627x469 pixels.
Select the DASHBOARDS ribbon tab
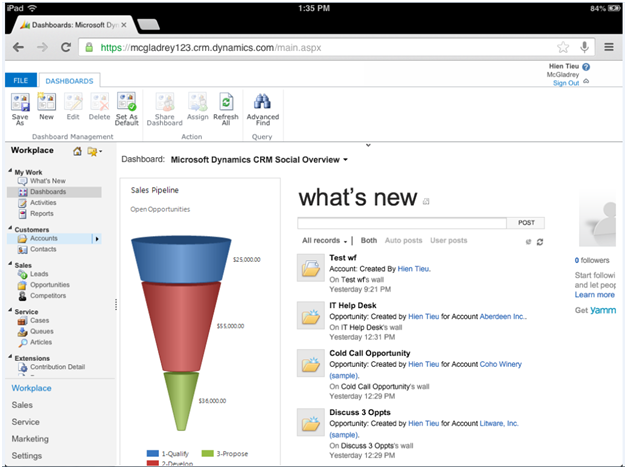point(69,81)
